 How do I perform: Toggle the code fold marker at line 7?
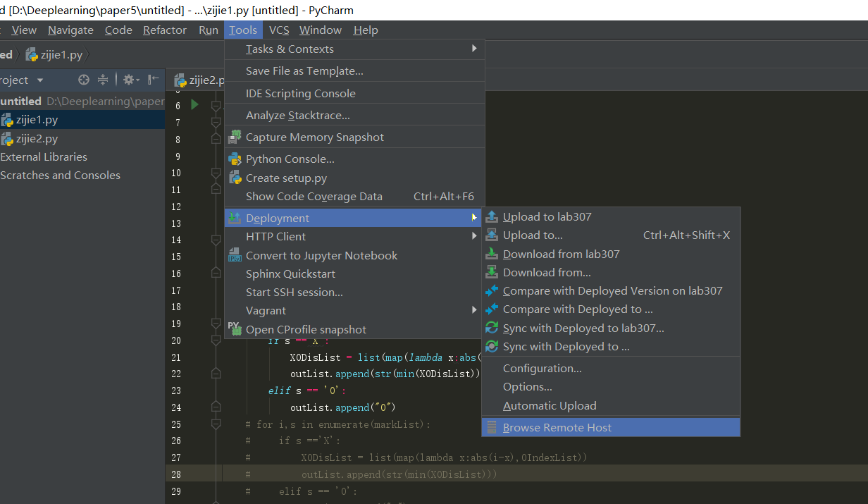coord(216,122)
